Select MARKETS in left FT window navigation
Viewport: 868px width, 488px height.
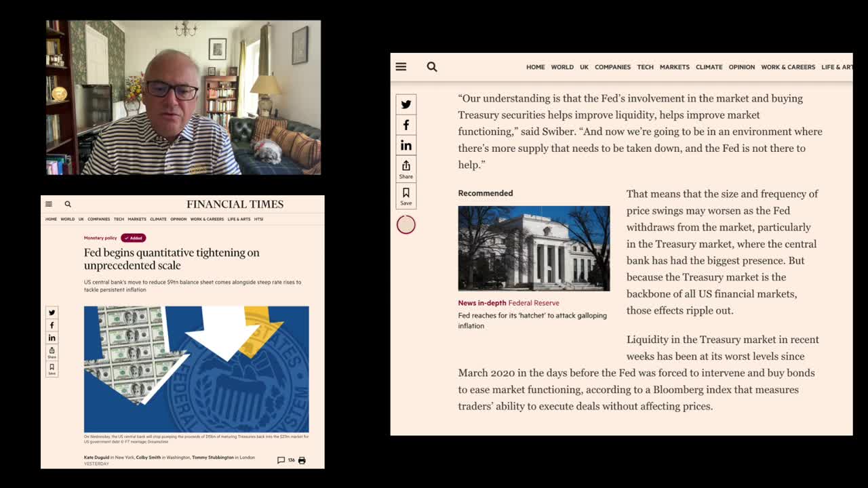(x=137, y=219)
